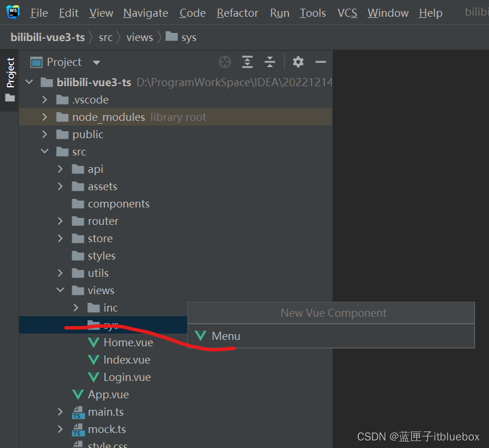
Task: Click the folder icon beside assets
Action: pos(78,187)
